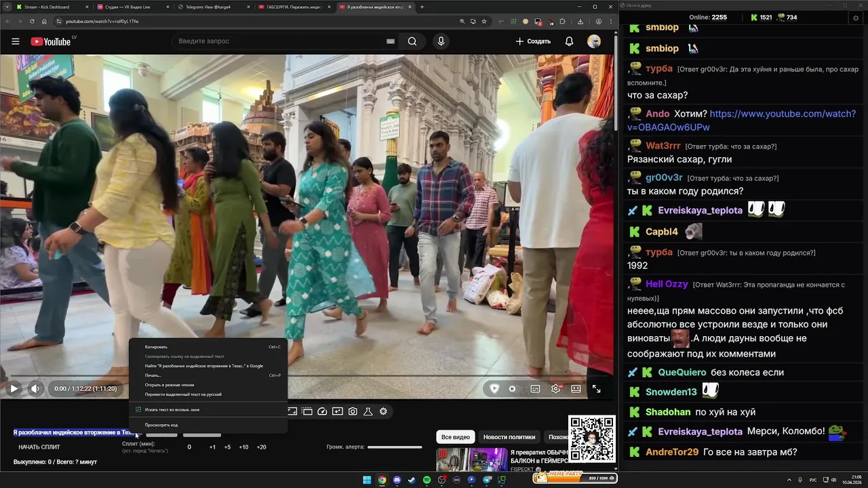The width and height of the screenshot is (868, 488).
Task: Click the YouTube search magnifier button
Action: (412, 41)
